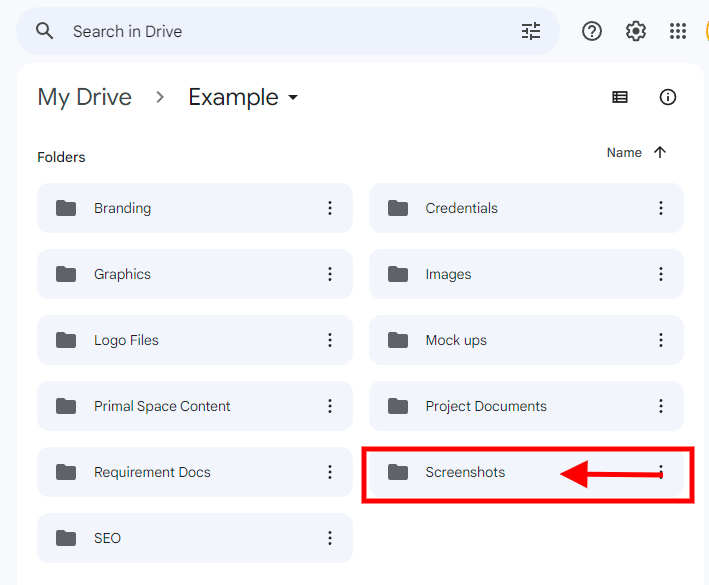Click into the Search in Drive field
The image size is (709, 585).
289,31
